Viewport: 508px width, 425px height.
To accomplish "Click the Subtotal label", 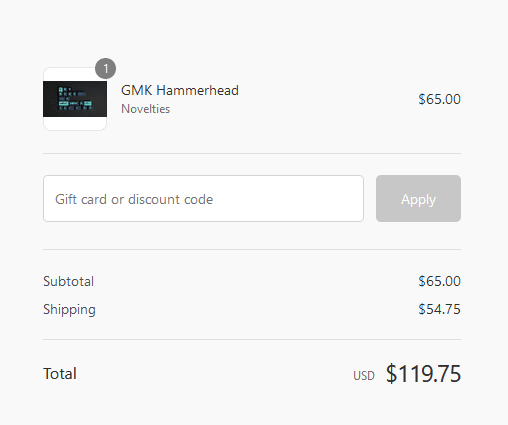I will (x=68, y=281).
